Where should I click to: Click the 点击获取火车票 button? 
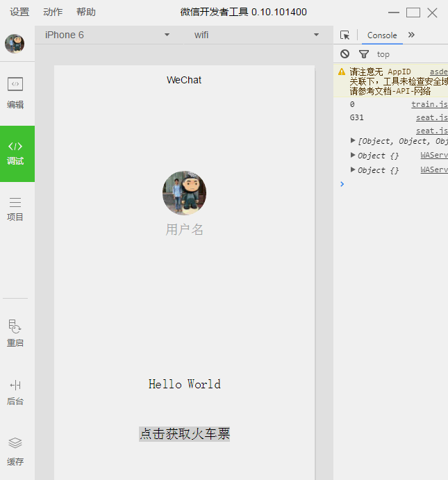(x=185, y=434)
